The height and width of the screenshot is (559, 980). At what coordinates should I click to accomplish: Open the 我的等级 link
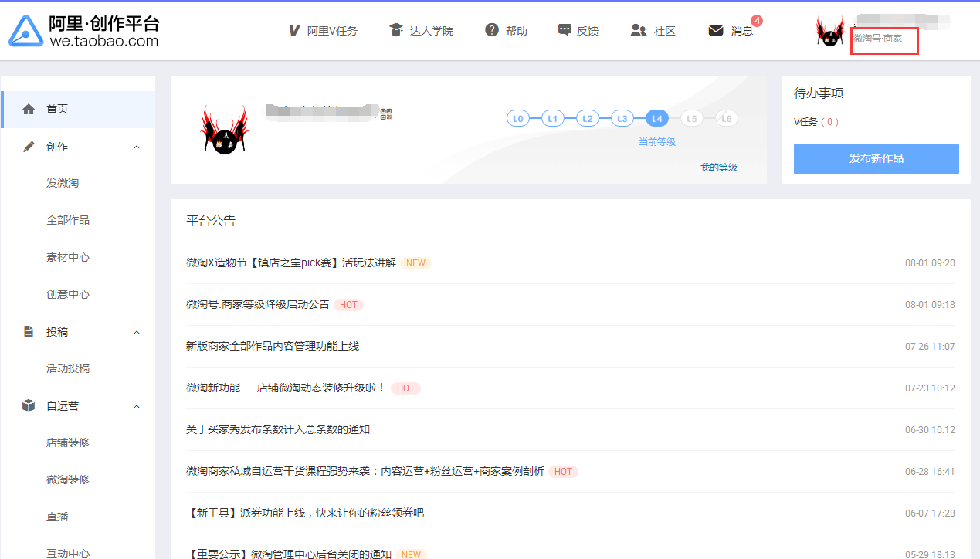point(718,167)
